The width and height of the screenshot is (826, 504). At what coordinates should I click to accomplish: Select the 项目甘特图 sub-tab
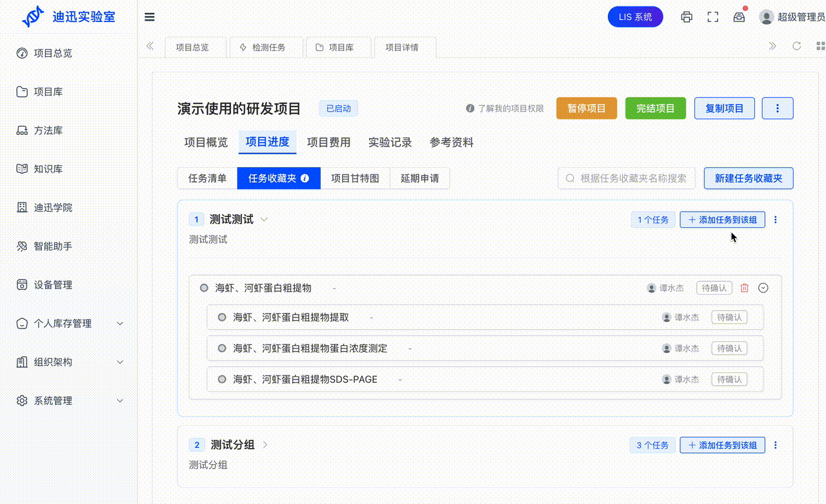click(355, 178)
